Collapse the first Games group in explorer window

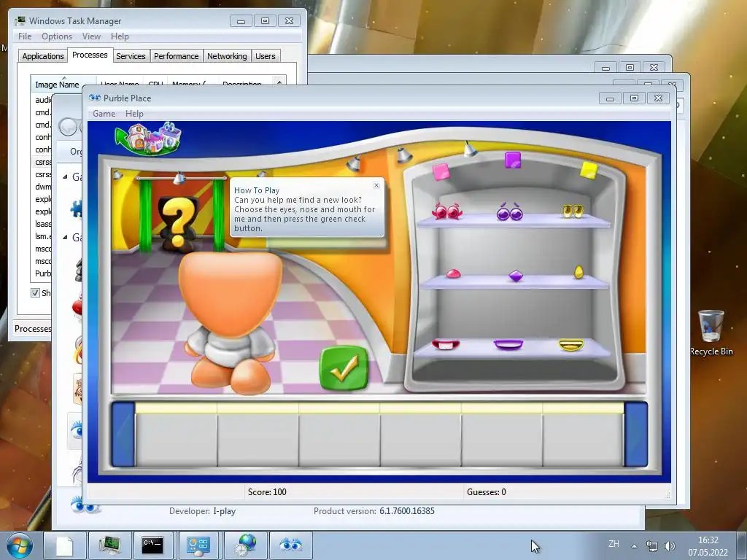coord(65,176)
